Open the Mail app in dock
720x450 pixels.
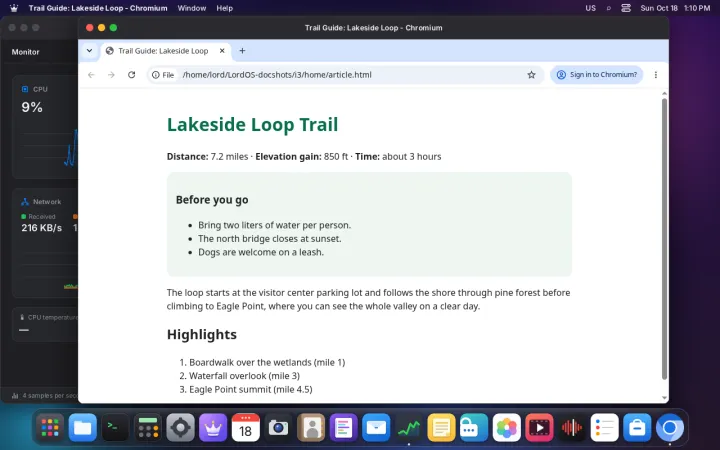click(x=376, y=428)
